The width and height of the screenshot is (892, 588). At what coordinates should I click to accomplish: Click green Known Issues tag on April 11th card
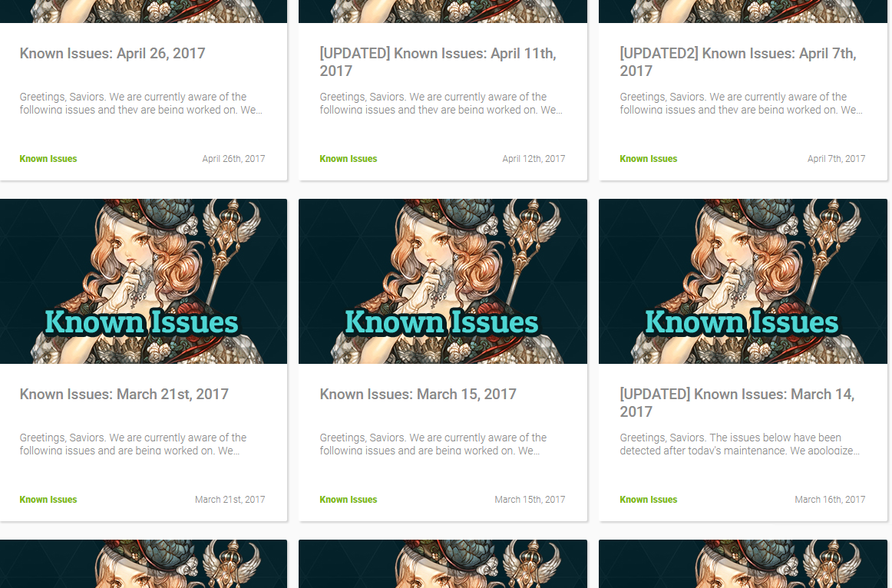(349, 159)
